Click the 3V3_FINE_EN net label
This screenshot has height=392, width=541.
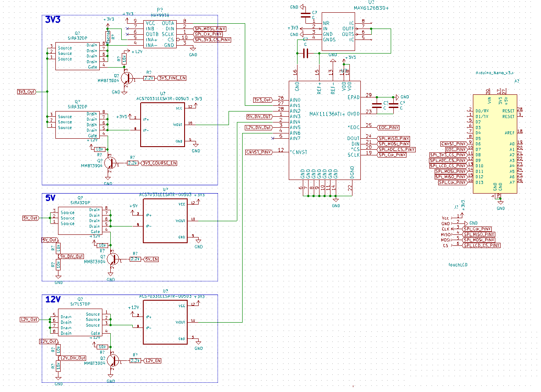coord(172,78)
